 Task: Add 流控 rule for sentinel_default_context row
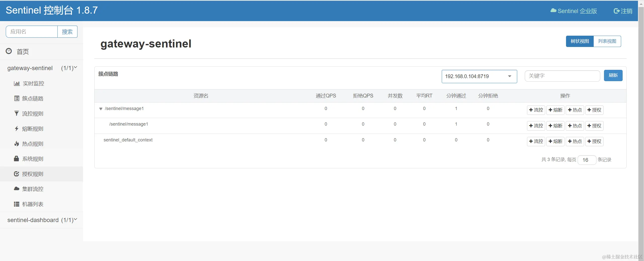[x=536, y=141]
